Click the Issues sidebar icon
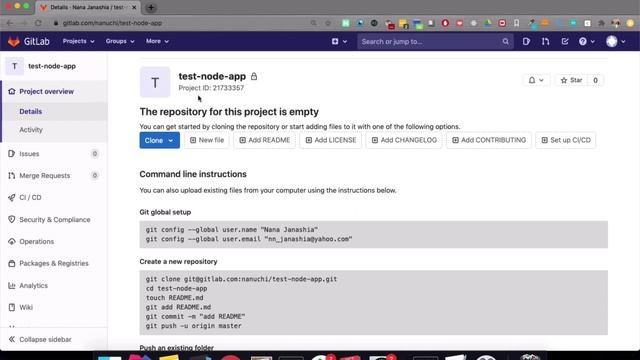640x360 pixels. click(11, 154)
